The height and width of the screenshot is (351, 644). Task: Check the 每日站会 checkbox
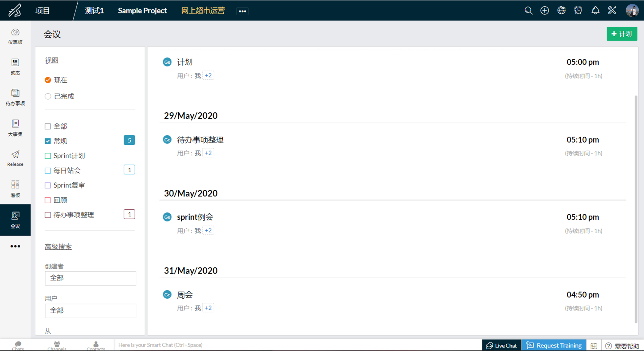click(x=48, y=171)
